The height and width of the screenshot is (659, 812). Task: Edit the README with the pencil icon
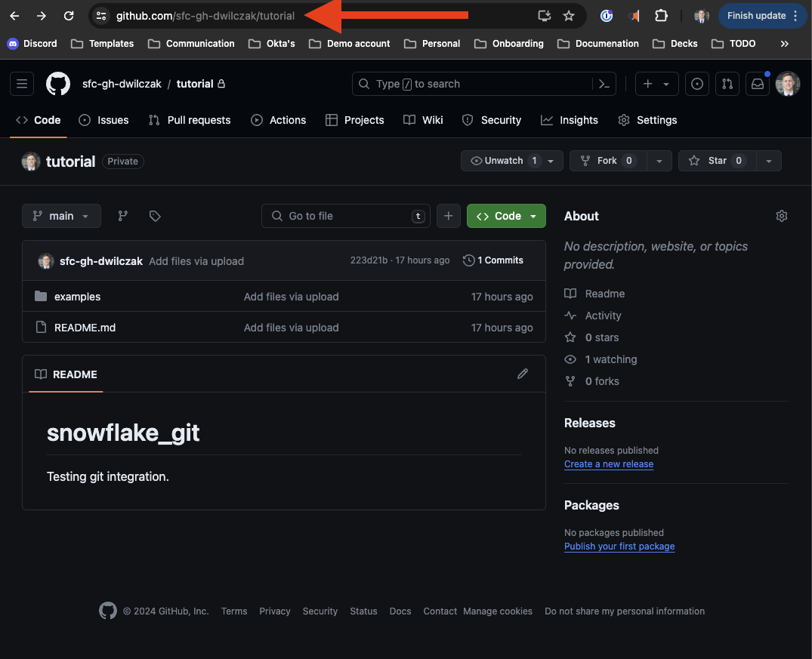[523, 374]
